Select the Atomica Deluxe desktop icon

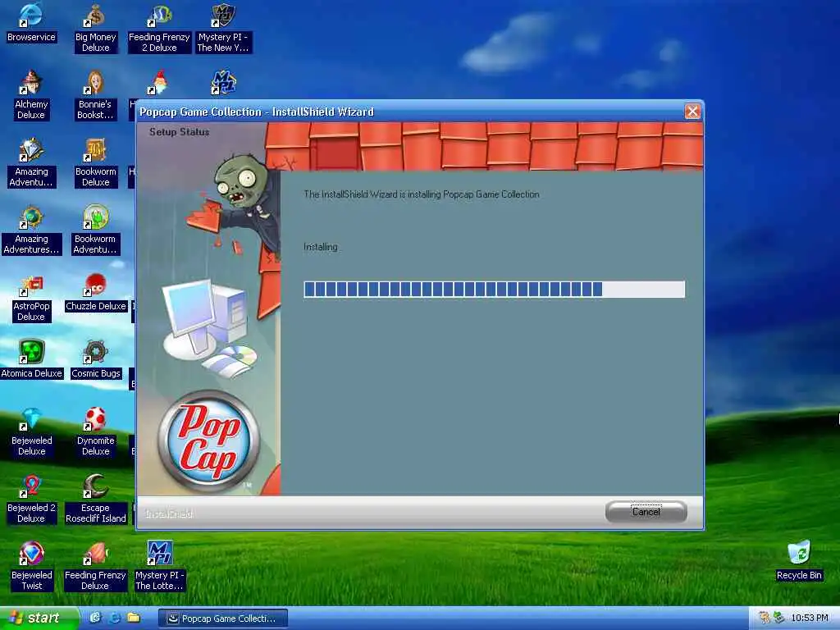click(31, 360)
